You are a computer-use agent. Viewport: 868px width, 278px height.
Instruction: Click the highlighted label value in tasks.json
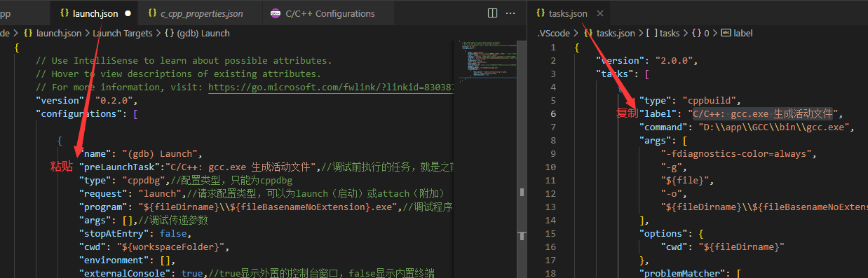click(x=763, y=113)
